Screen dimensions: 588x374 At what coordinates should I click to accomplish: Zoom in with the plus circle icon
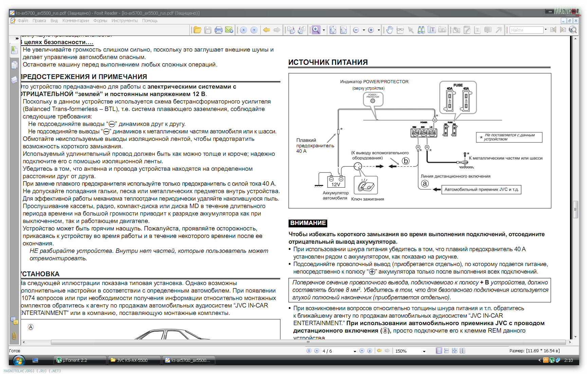click(x=371, y=30)
